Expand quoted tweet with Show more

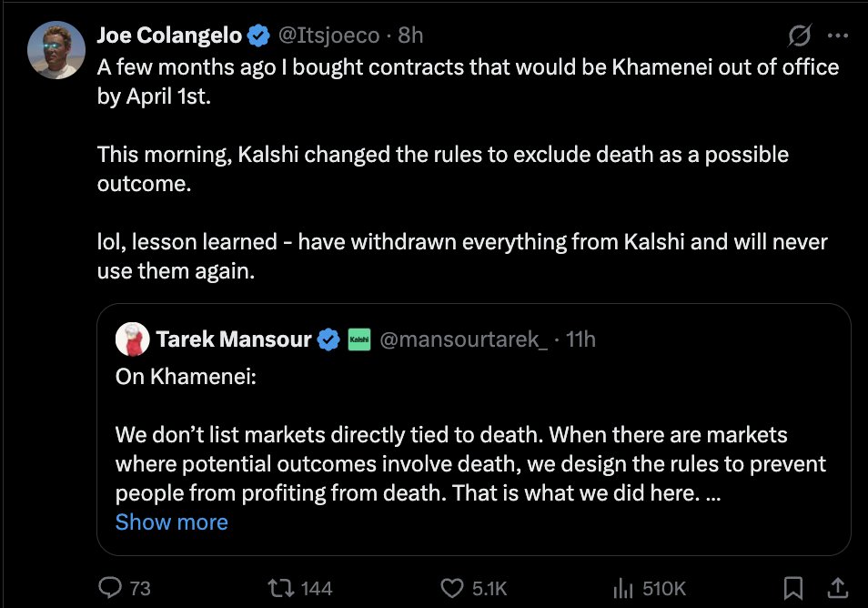coord(171,522)
